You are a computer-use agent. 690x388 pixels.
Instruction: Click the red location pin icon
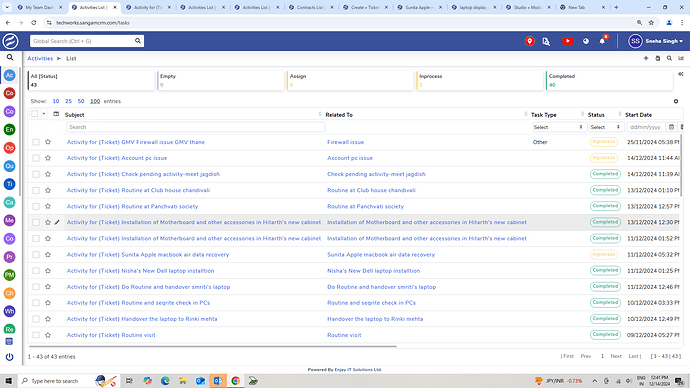(x=530, y=41)
